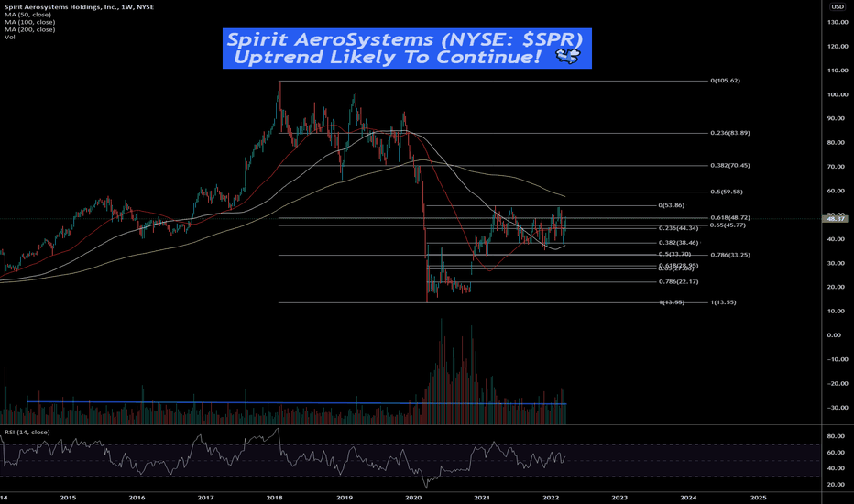Click 90.00 on the price axis

pyautogui.click(x=836, y=118)
